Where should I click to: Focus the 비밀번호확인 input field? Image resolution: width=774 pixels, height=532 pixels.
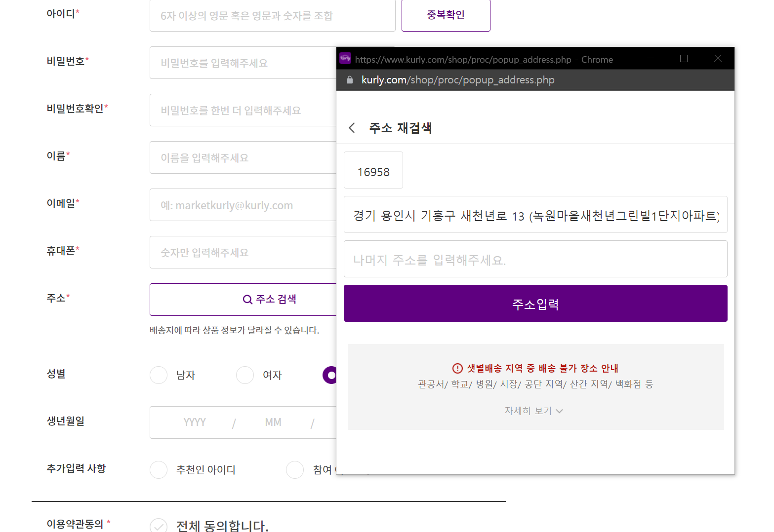pos(243,110)
